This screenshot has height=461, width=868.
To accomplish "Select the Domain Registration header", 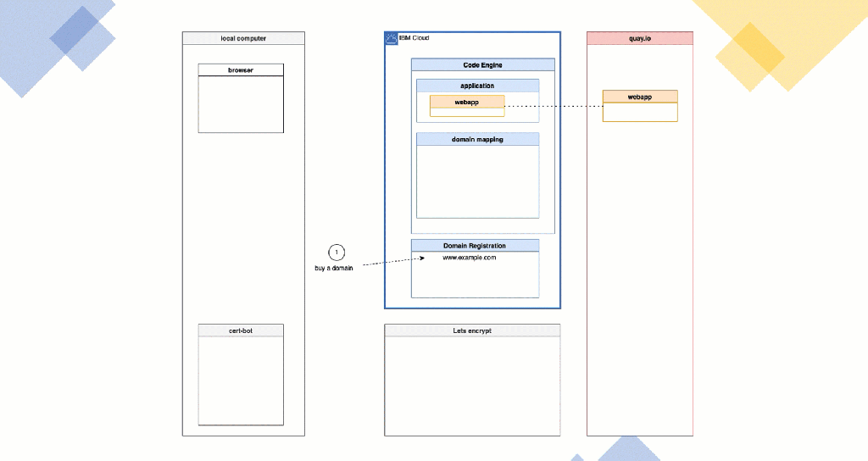I will click(x=475, y=246).
